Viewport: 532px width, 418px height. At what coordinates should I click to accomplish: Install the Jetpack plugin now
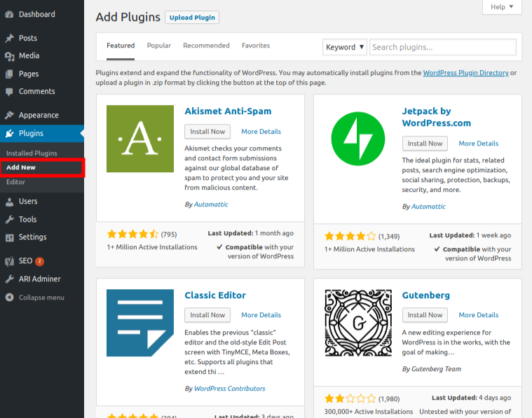pyautogui.click(x=425, y=144)
